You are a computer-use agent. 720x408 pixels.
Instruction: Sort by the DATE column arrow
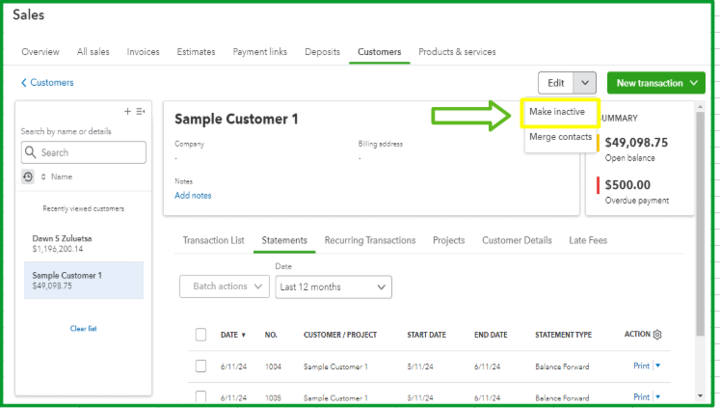243,335
